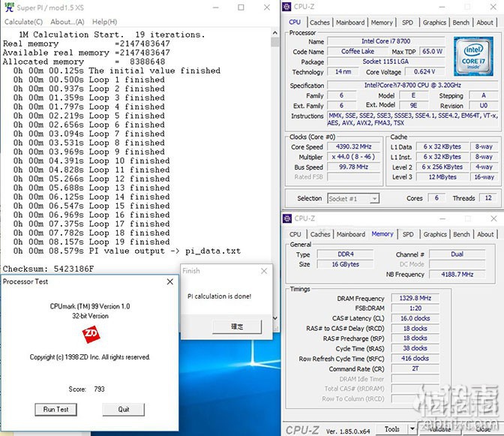Select the SPD tab in lower CPU-Z window
Screen dimensions: 504x436
408,234
